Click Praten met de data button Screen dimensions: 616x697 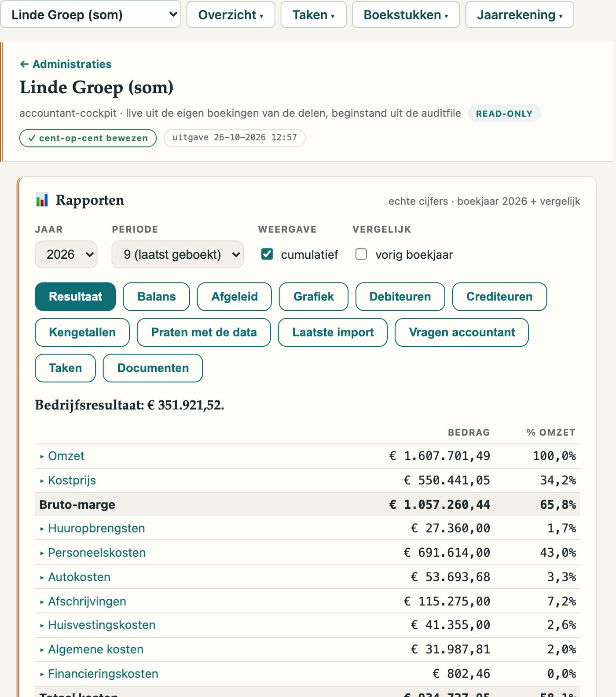204,332
